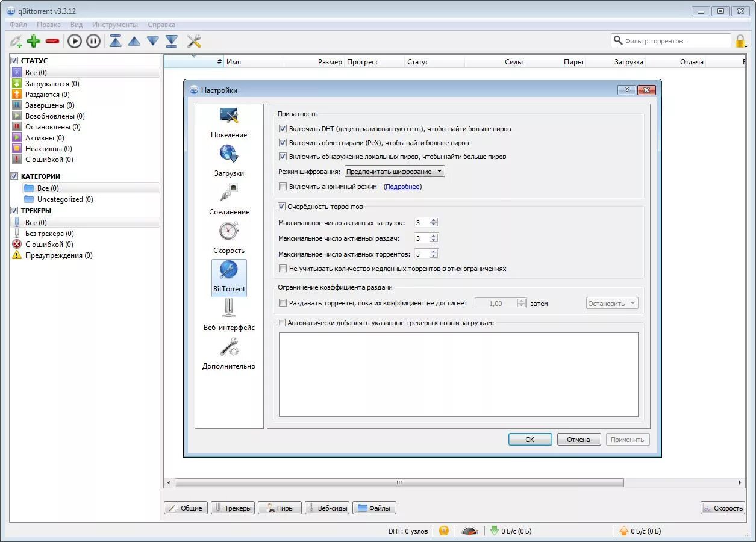Click the add torrent link icon

coord(16,41)
